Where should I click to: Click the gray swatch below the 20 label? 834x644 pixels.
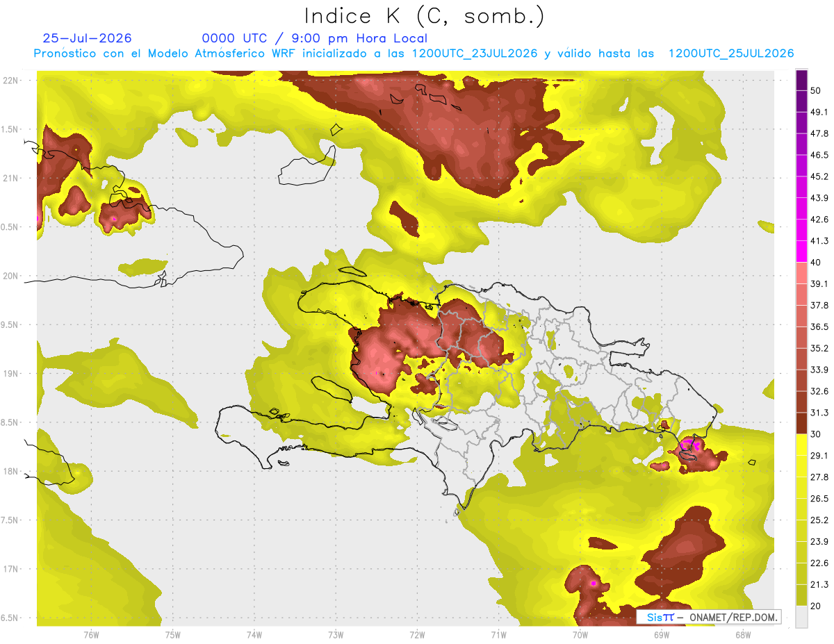(x=801, y=617)
